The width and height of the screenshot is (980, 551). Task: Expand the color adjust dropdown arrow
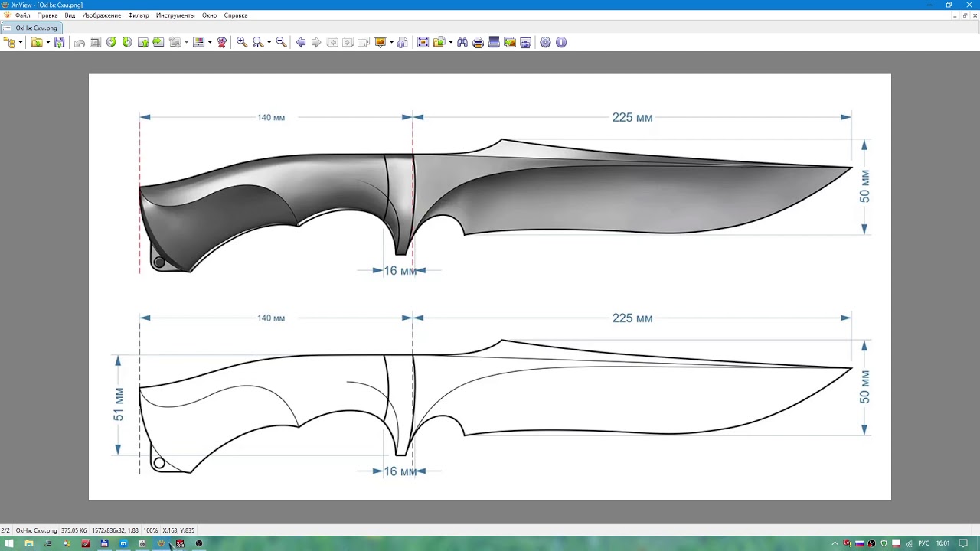pos(210,43)
